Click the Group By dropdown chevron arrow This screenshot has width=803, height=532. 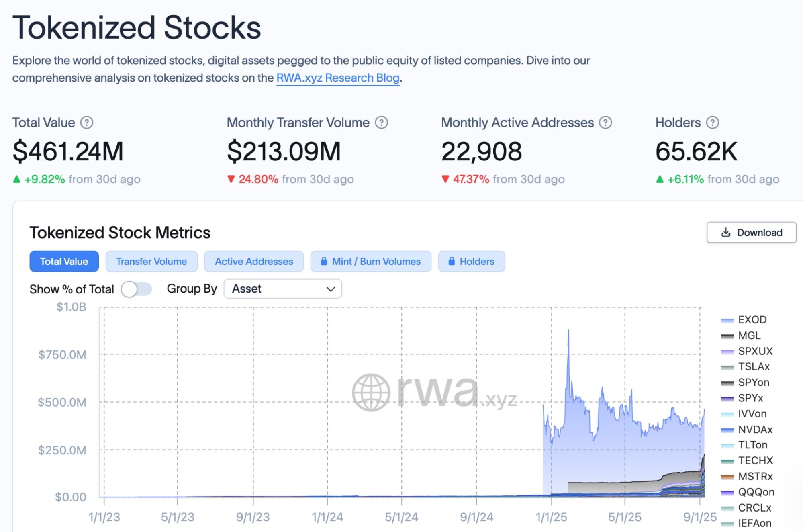point(331,289)
